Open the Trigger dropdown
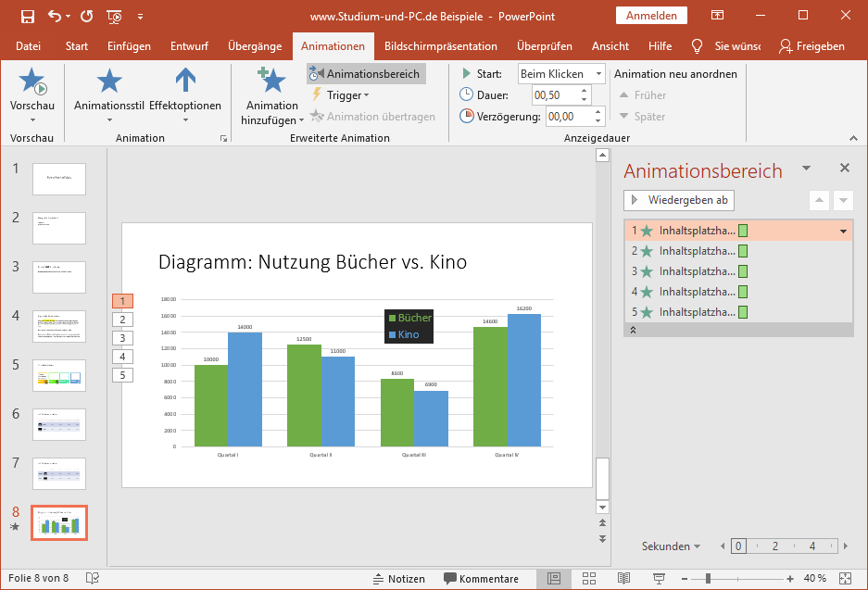Viewport: 868px width, 590px height. (x=341, y=94)
